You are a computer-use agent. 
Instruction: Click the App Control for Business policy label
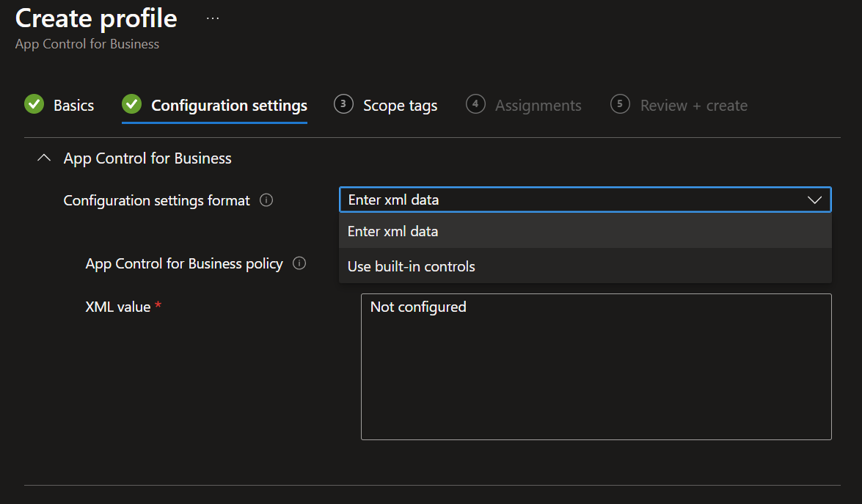pyautogui.click(x=184, y=264)
